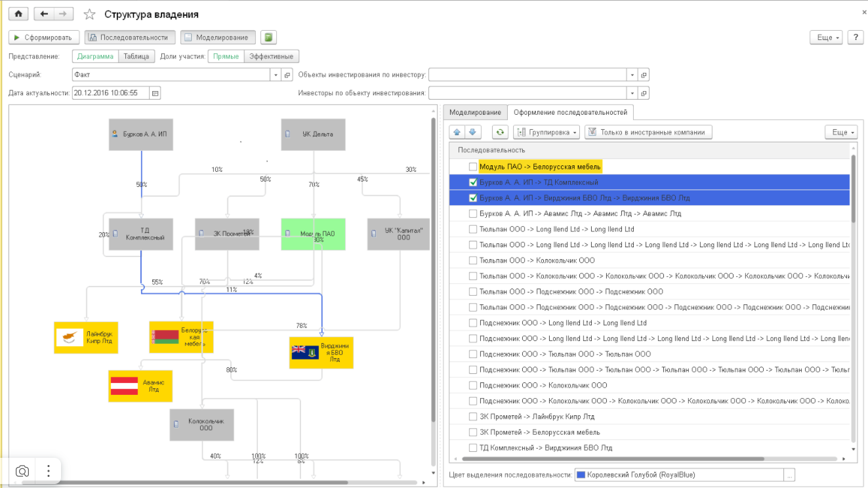This screenshot has width=868, height=488.
Task: Select the Таблица view option
Action: [136, 56]
